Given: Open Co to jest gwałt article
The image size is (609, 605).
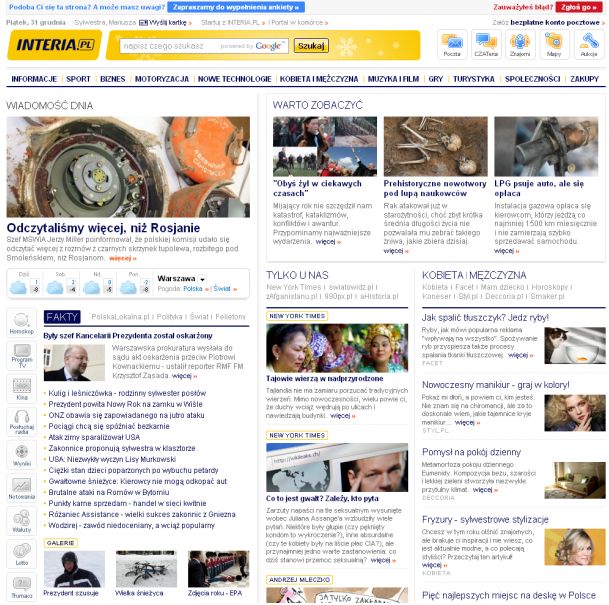Looking at the screenshot, I should [322, 499].
